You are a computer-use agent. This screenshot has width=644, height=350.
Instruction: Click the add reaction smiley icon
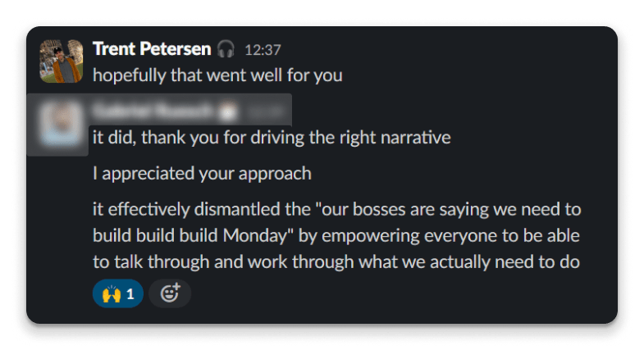click(x=170, y=293)
